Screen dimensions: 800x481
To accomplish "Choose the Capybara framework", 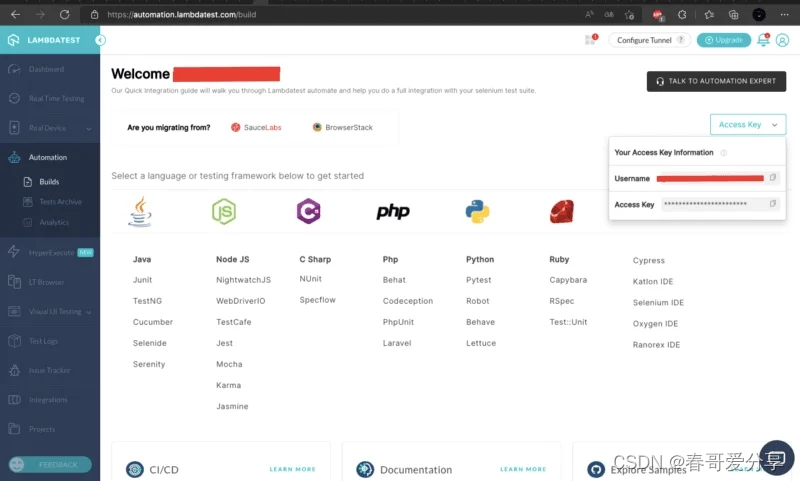I will (x=568, y=280).
